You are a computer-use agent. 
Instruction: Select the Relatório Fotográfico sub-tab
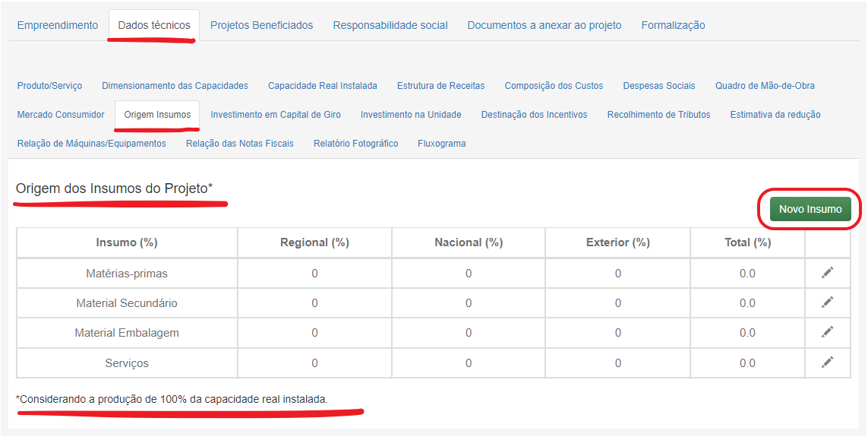point(355,144)
